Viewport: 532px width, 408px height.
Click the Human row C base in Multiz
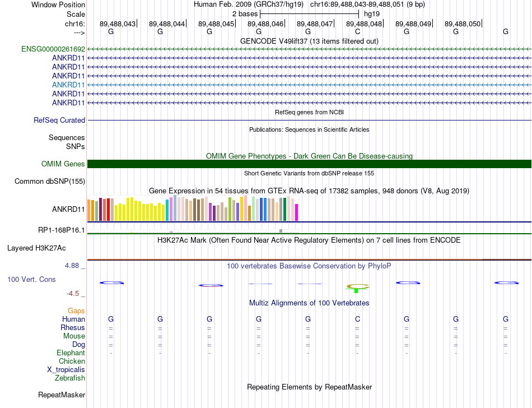(x=357, y=319)
